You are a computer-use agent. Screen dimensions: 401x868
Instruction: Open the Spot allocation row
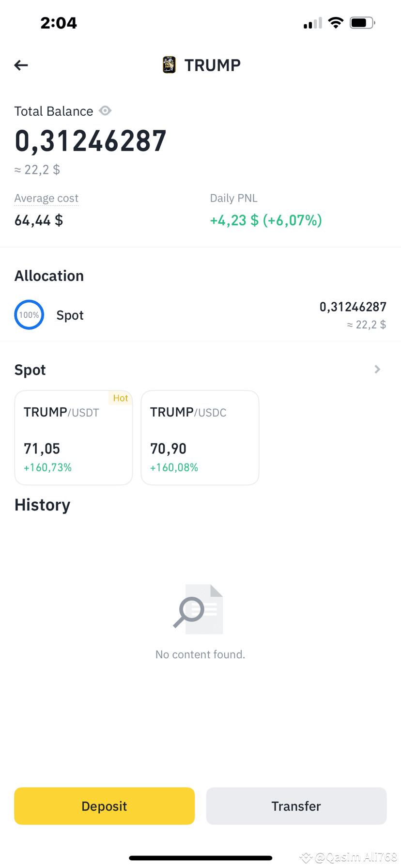pos(200,315)
